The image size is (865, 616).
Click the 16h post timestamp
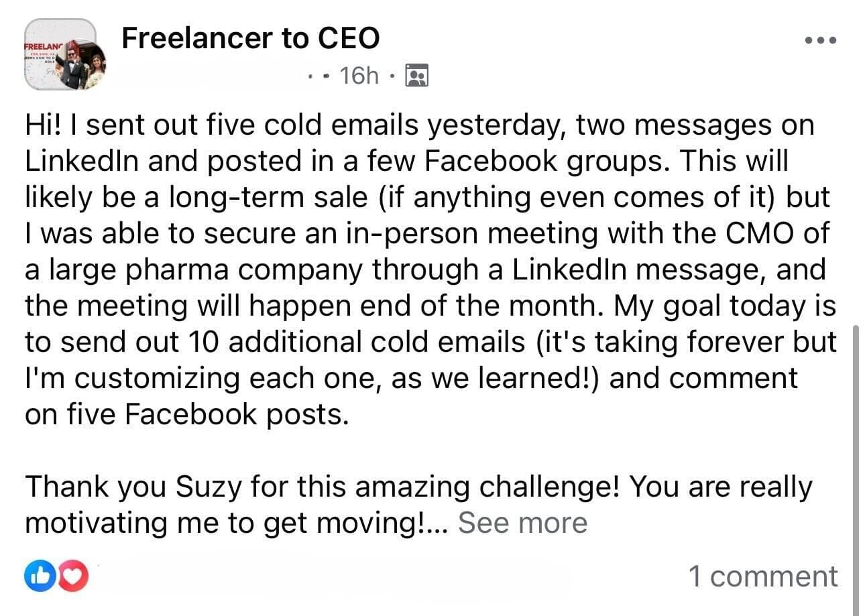[359, 76]
